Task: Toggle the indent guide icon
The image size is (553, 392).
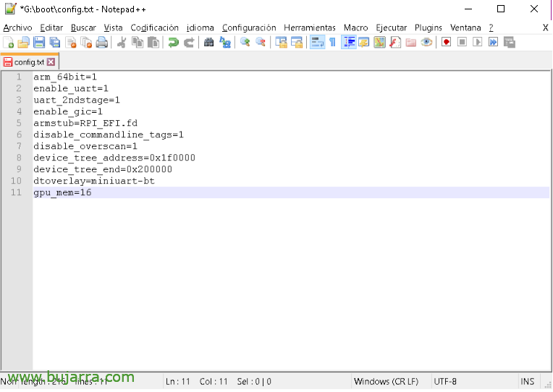Action: pos(348,42)
